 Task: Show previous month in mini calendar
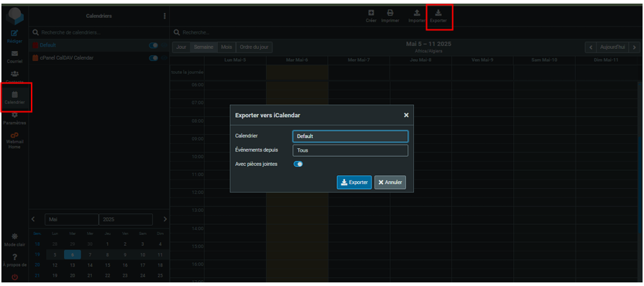coord(34,219)
